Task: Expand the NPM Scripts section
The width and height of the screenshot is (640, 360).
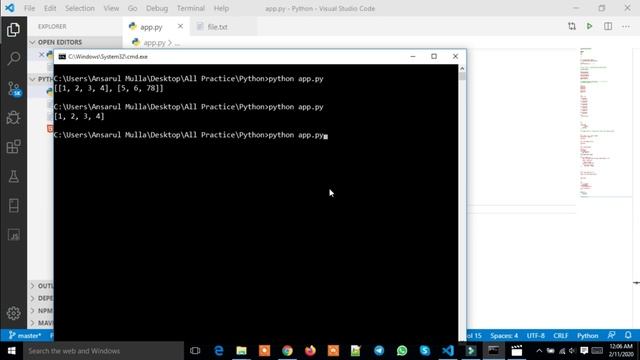Action: [41, 311]
